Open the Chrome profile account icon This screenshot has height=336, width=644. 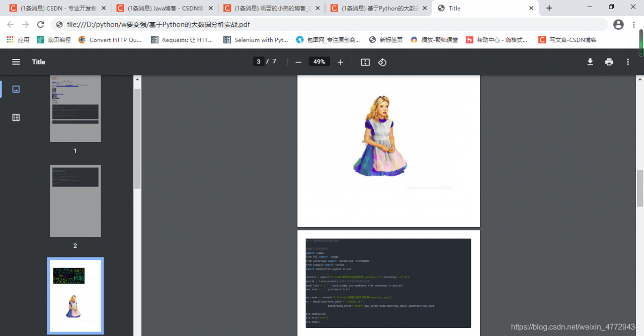[619, 25]
